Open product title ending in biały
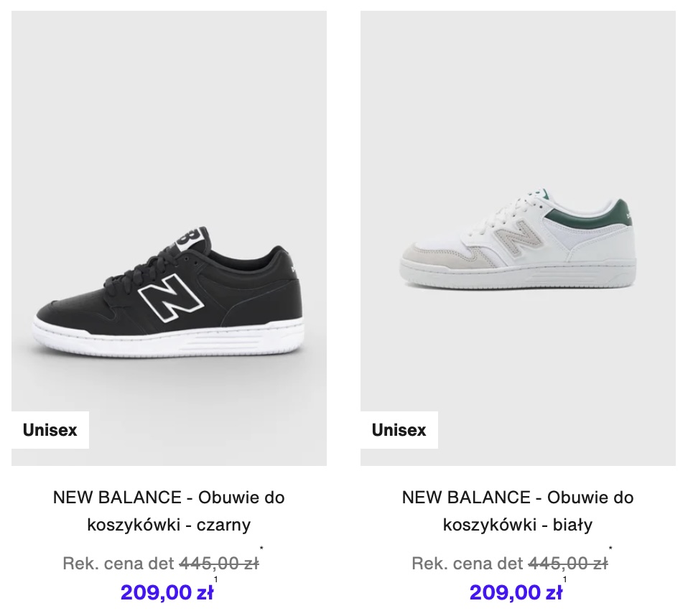This screenshot has width=688, height=616. [518, 510]
